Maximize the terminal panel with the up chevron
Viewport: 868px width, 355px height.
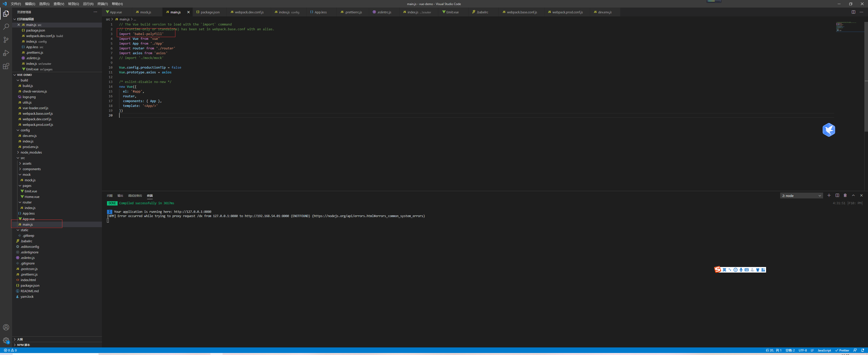tap(853, 195)
